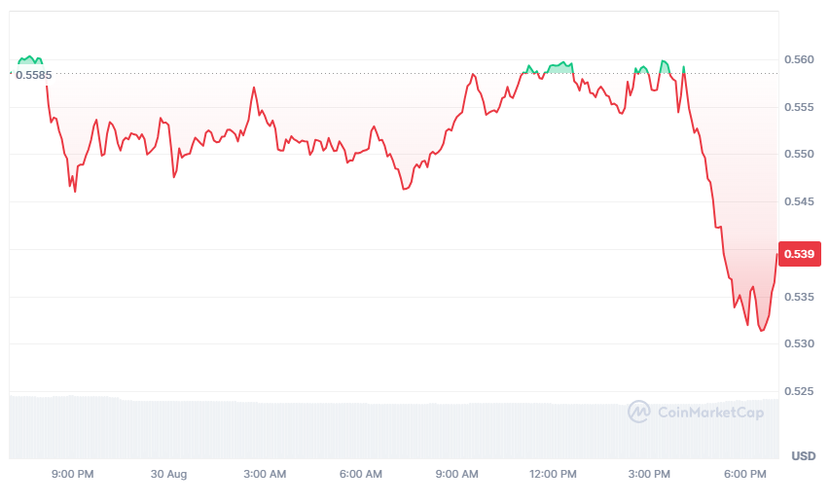
Task: Select the 6:00 AM time label
Action: [361, 474]
